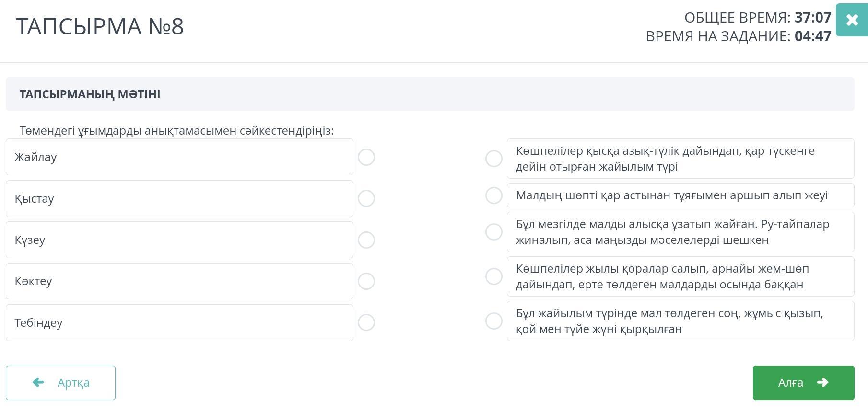Click the Жайлау term box
868x413 pixels.
[179, 157]
